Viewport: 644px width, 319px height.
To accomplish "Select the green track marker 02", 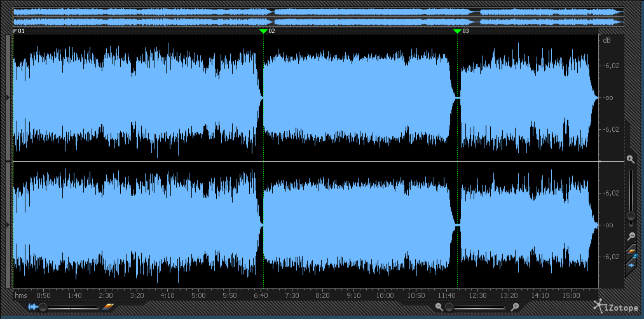I will pyautogui.click(x=263, y=31).
